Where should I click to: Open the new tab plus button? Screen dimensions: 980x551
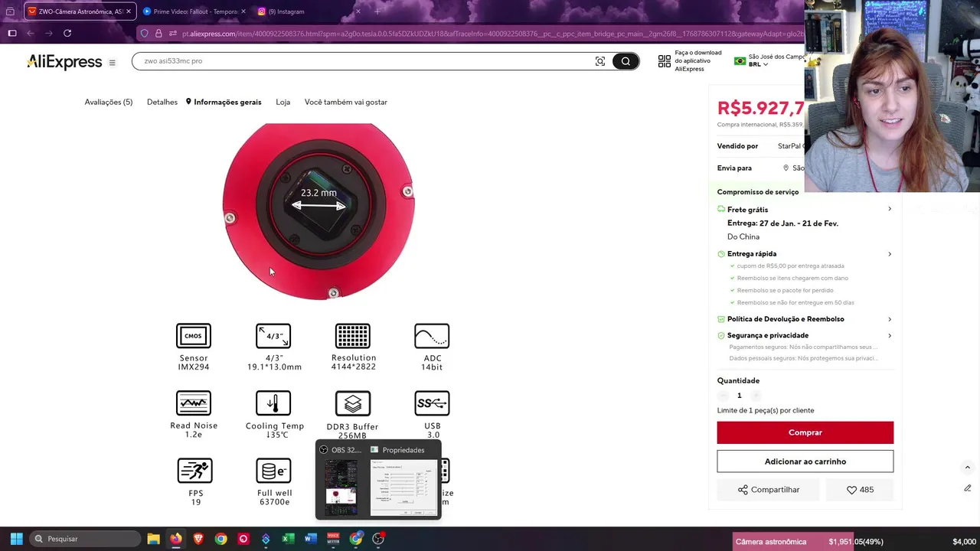tap(377, 11)
